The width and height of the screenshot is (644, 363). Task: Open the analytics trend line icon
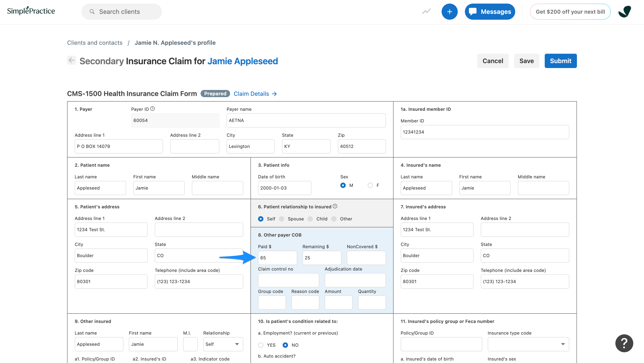pos(426,11)
